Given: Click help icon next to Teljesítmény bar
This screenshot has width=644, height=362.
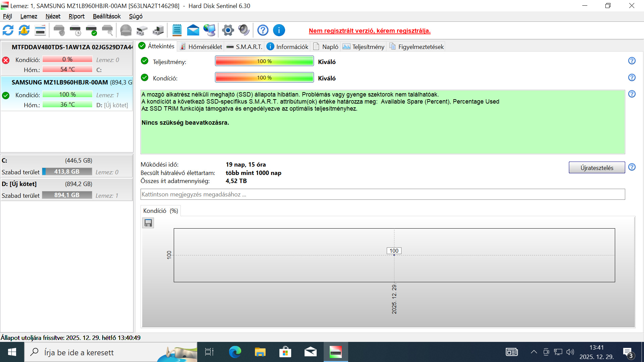Looking at the screenshot, I should pyautogui.click(x=632, y=61).
